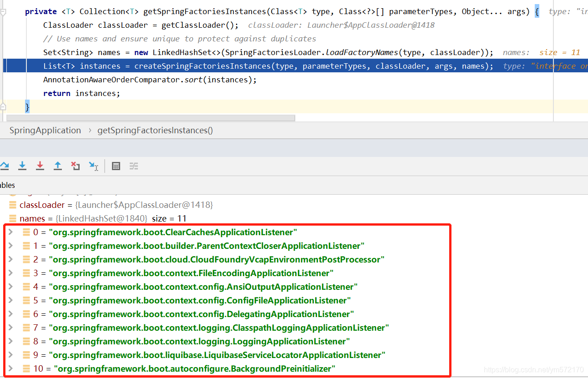
Task: Click the inline hint "classLoader: Launcher$AppClassLoader@1418"
Action: [341, 25]
